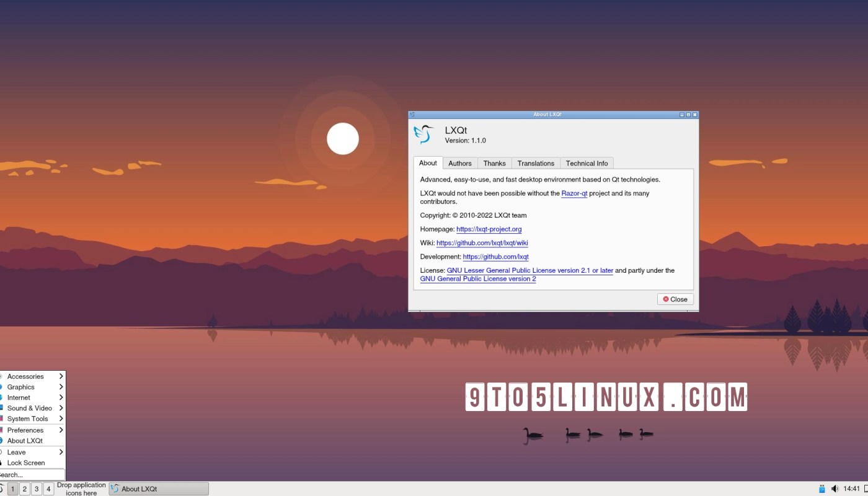Minimize the About LXQt window
868x496 pixels.
(682, 115)
